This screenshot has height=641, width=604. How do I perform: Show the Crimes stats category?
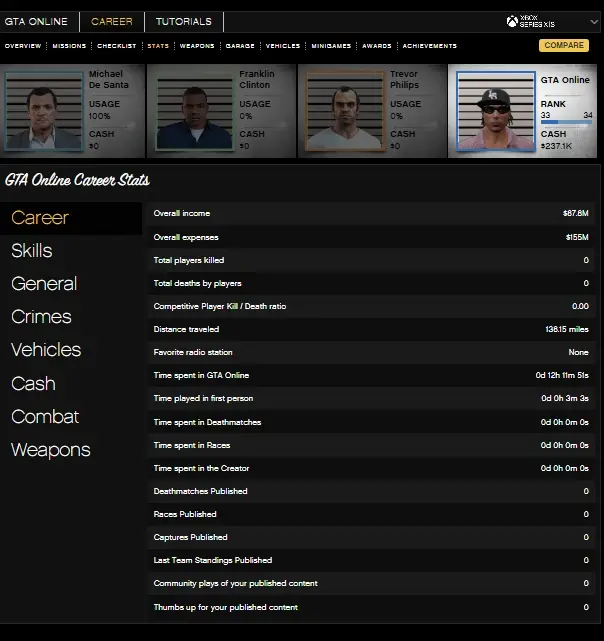click(x=41, y=317)
